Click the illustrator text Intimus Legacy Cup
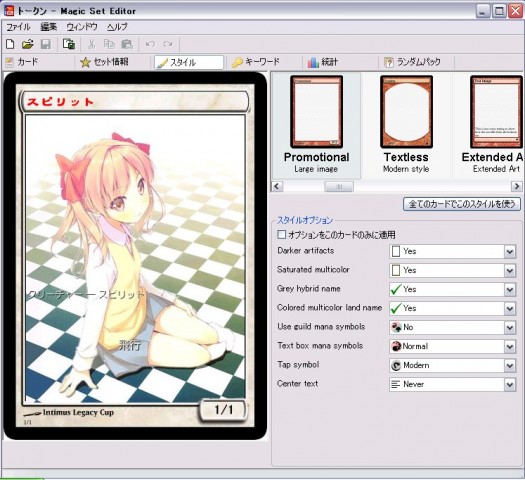 click(x=78, y=412)
